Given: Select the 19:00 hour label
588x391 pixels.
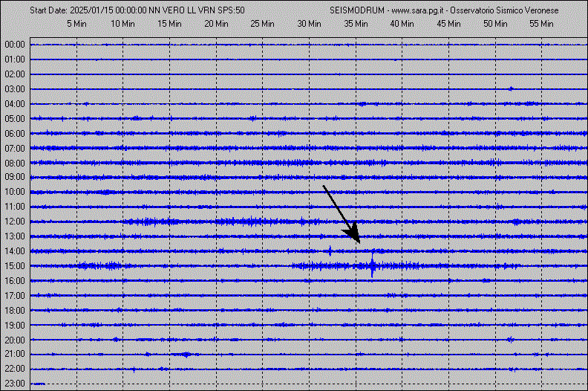Looking at the screenshot, I should pos(15,326).
